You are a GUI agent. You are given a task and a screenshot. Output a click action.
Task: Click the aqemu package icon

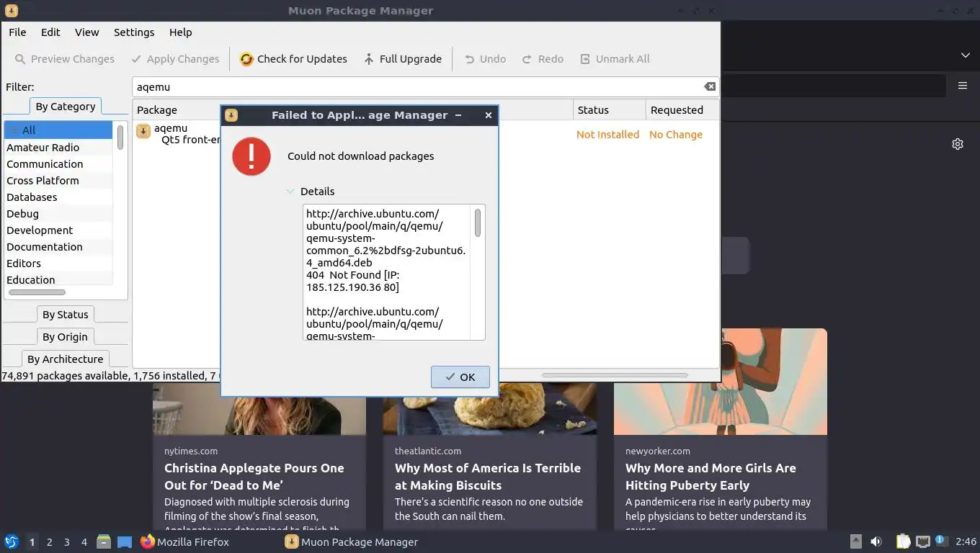pos(143,131)
